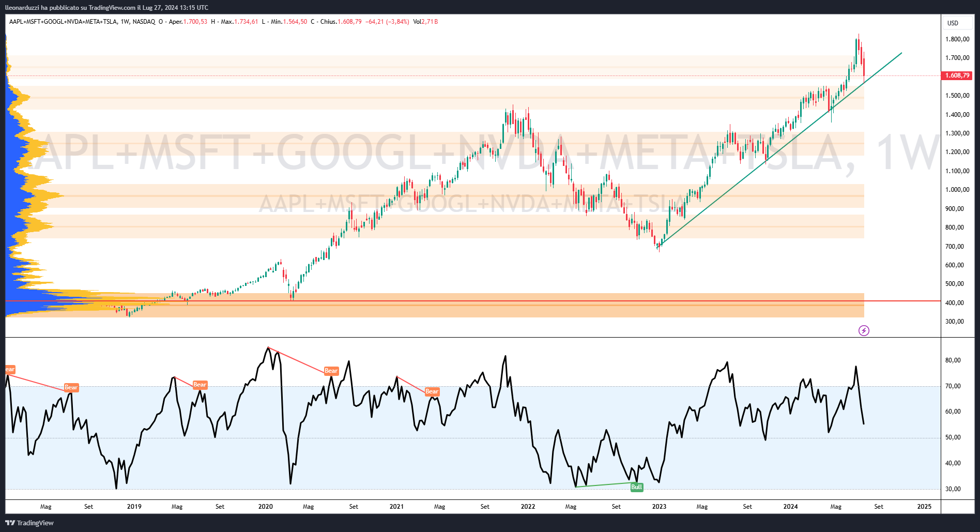Click the 1.800,00 price axis label
Viewport: 980px width, 532px height.
(957, 39)
